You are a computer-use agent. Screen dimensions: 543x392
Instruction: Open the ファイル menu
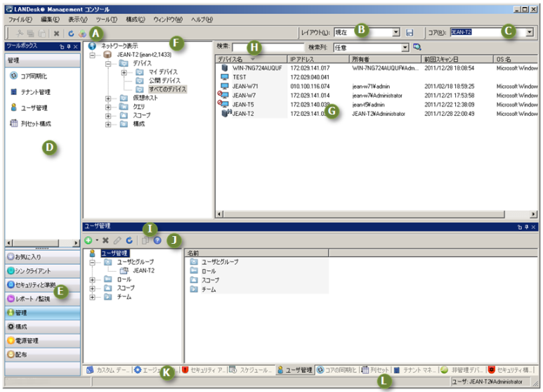[x=20, y=20]
